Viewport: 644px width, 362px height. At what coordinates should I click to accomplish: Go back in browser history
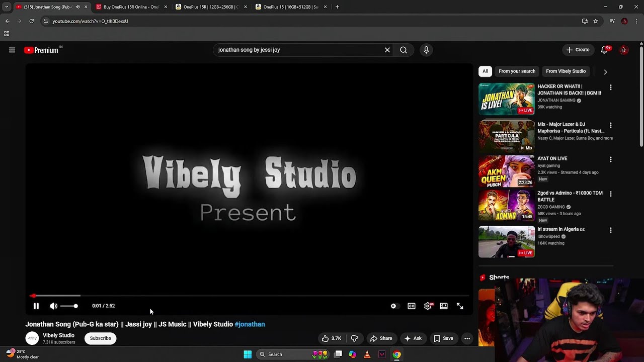[x=7, y=21]
